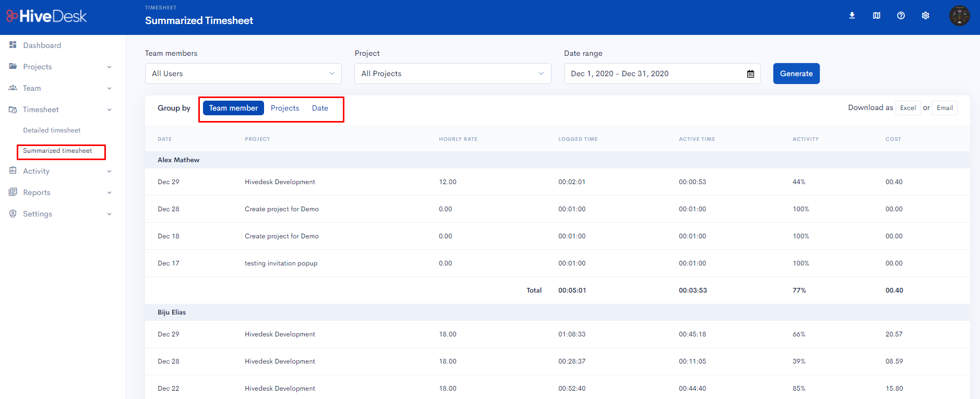Image resolution: width=980 pixels, height=399 pixels.
Task: Click logged time 00:02:01
Action: click(x=572, y=182)
